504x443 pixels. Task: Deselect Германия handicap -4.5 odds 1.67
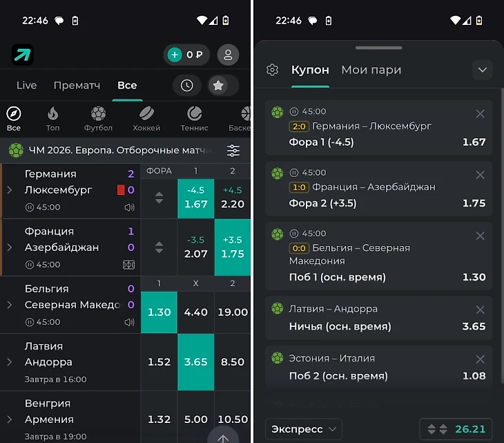pos(196,198)
